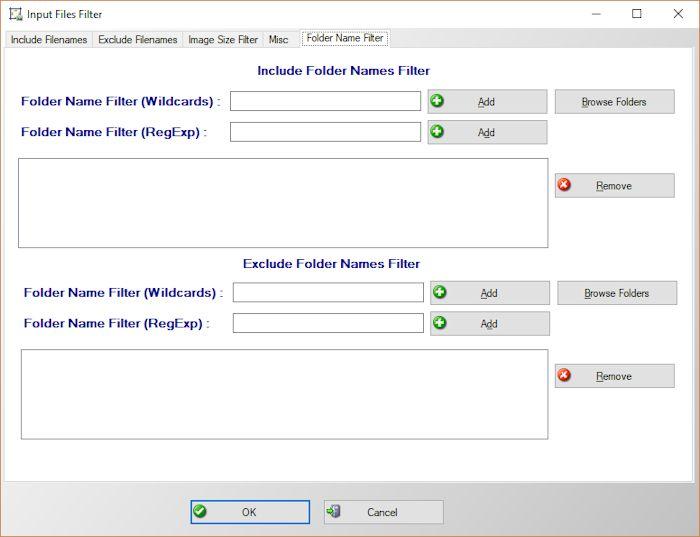700x537 pixels.
Task: Switch to the Include Filenames tab
Action: coord(49,40)
